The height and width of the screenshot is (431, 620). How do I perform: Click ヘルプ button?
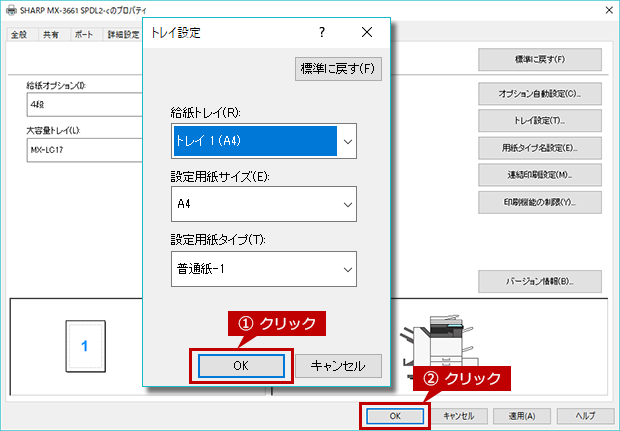click(x=585, y=416)
